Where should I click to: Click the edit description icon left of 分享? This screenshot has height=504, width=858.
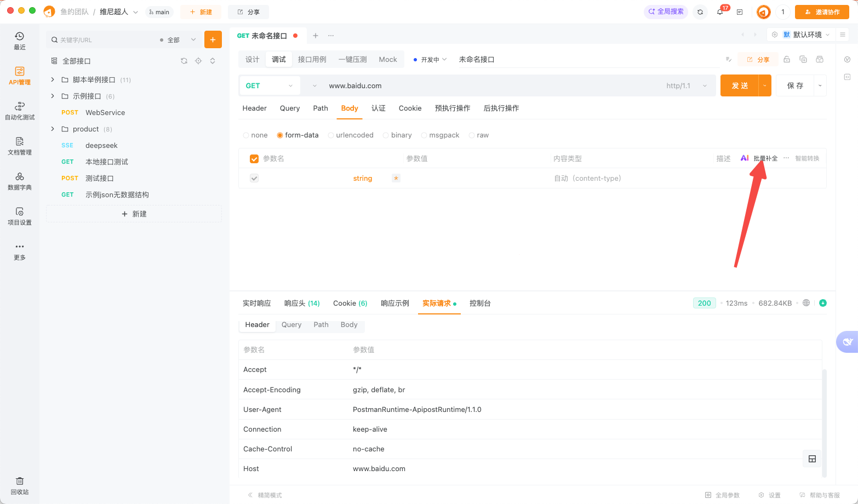729,59
